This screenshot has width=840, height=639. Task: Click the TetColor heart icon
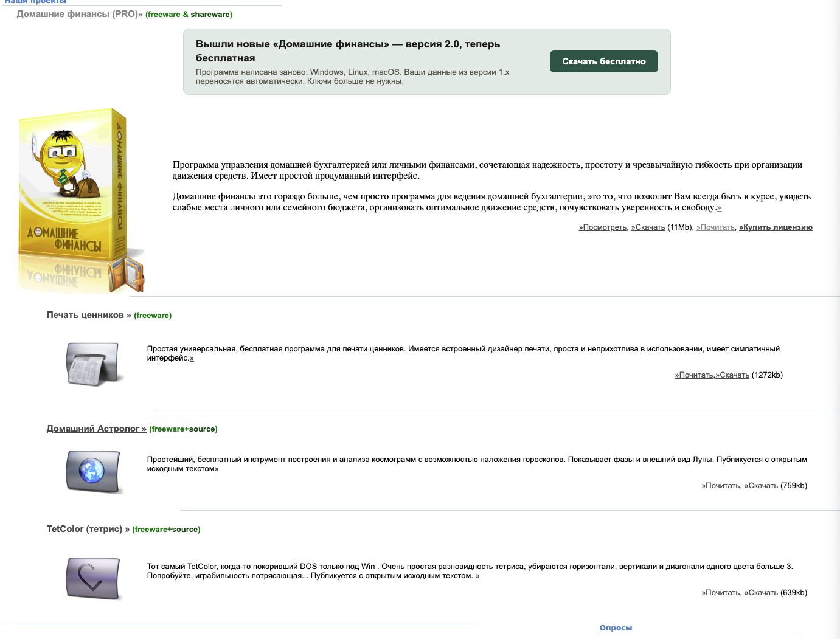[x=95, y=578]
